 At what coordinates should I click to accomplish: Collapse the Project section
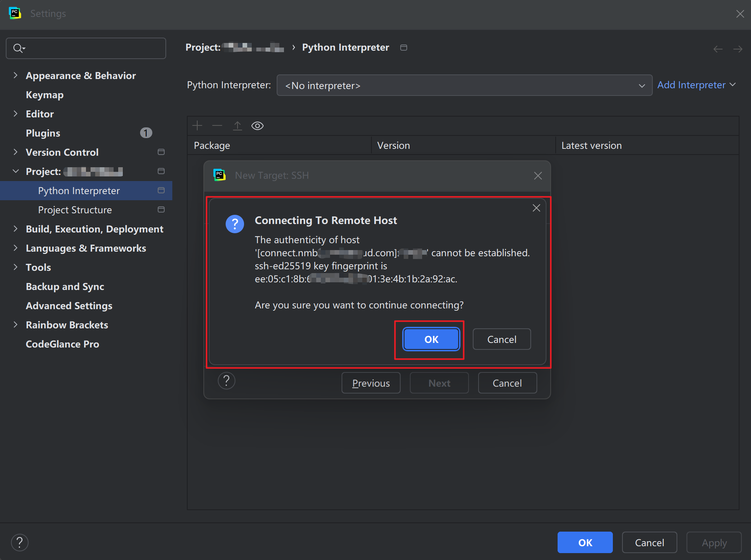15,171
